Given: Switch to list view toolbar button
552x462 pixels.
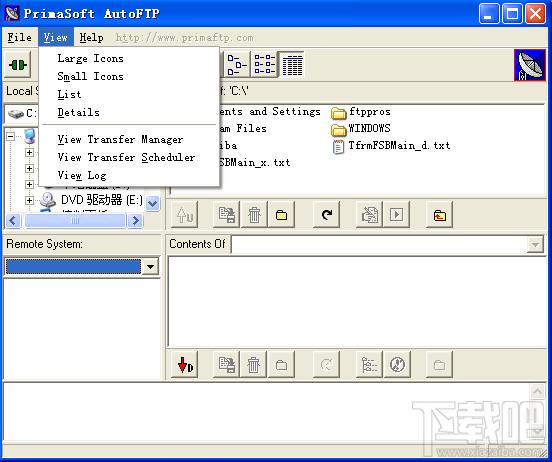Looking at the screenshot, I should click(x=264, y=64).
